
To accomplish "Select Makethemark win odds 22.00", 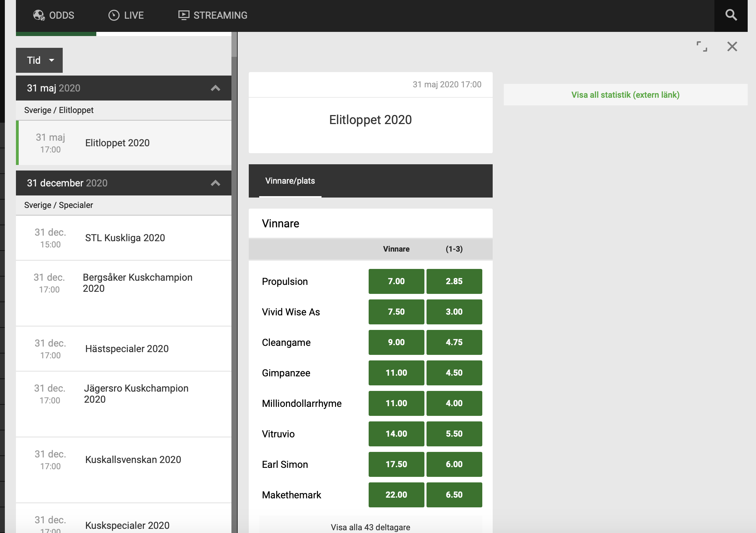I will pos(396,495).
